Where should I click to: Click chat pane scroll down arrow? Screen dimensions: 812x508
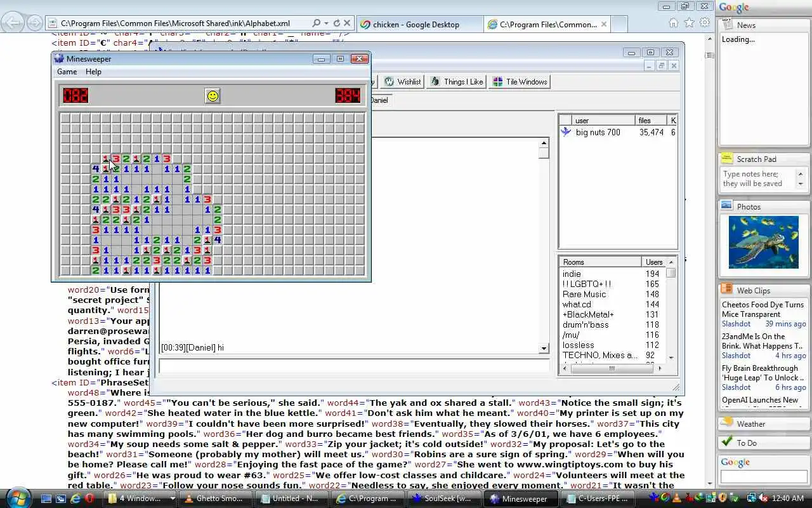point(544,348)
